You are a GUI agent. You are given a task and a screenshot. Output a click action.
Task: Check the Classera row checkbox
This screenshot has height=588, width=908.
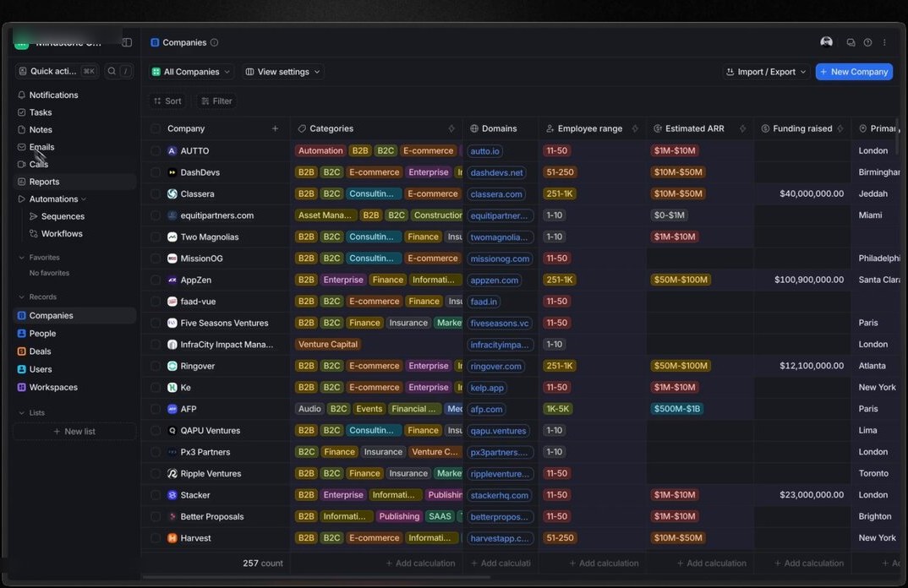(x=156, y=193)
